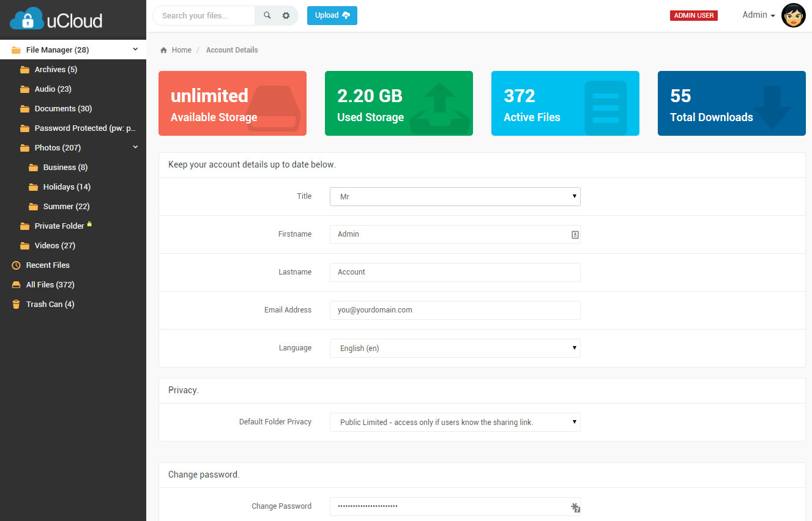Go to Home breadcrumb link
Viewport: 812px width, 521px height.
[x=181, y=50]
